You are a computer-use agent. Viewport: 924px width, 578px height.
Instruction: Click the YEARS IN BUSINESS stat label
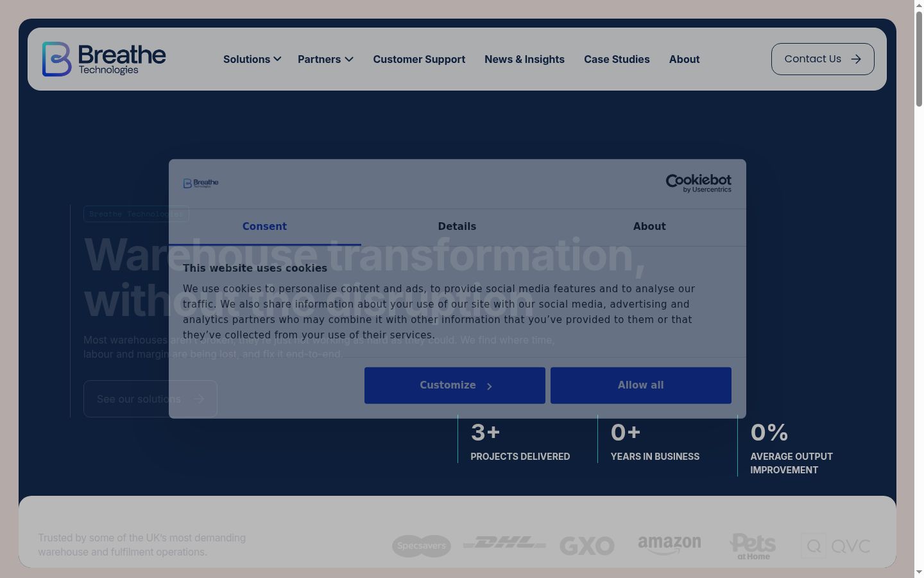(x=655, y=457)
